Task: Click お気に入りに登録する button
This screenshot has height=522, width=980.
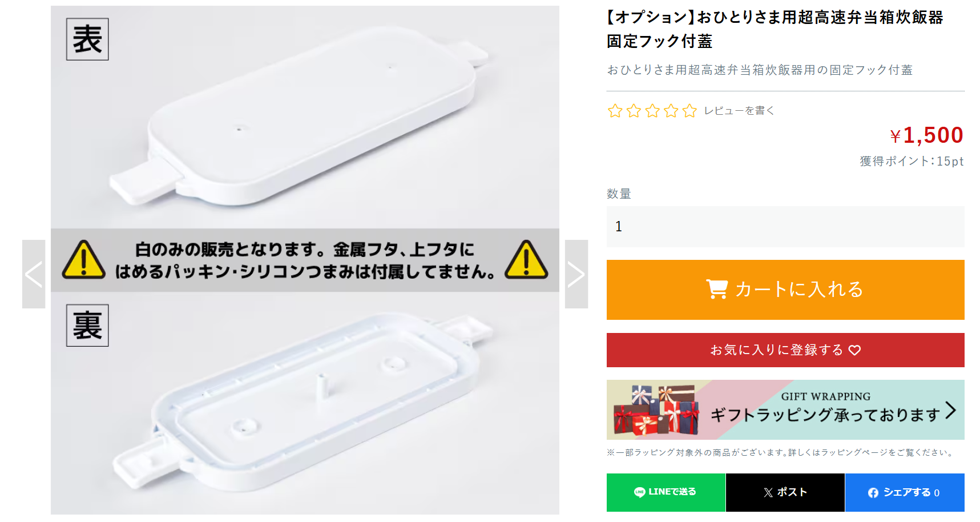Action: [x=785, y=350]
